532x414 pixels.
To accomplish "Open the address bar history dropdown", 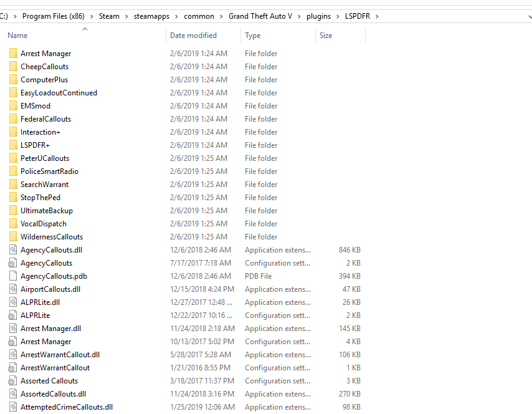I will pos(530,16).
